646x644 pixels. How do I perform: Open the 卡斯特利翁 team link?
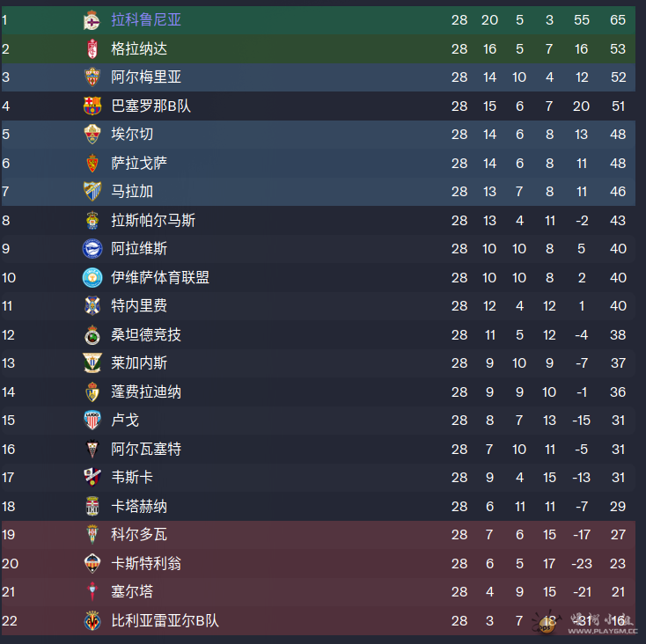[x=146, y=563]
